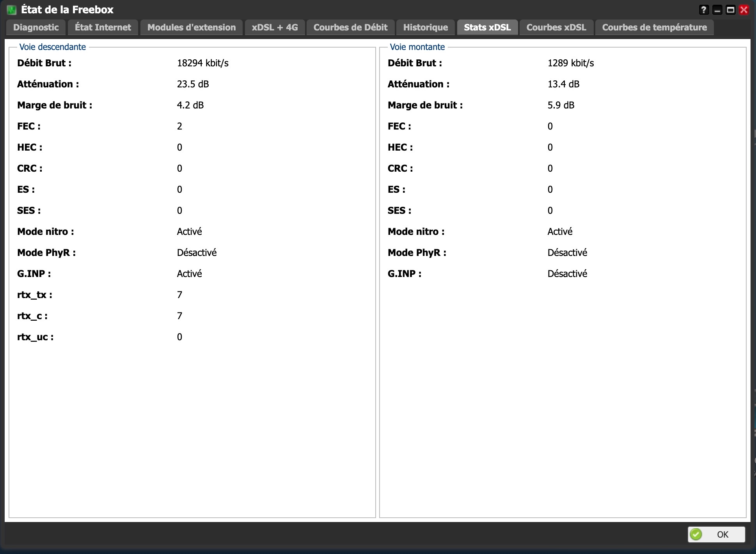The image size is (756, 554).
Task: Select the 1289 kbit/s upstream rate value
Action: 571,63
